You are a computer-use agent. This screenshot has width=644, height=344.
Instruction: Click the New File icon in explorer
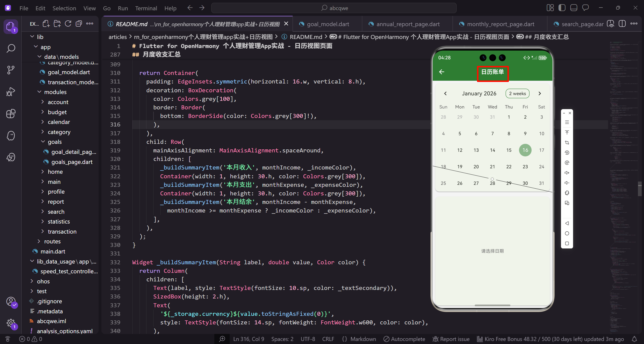coord(46,24)
